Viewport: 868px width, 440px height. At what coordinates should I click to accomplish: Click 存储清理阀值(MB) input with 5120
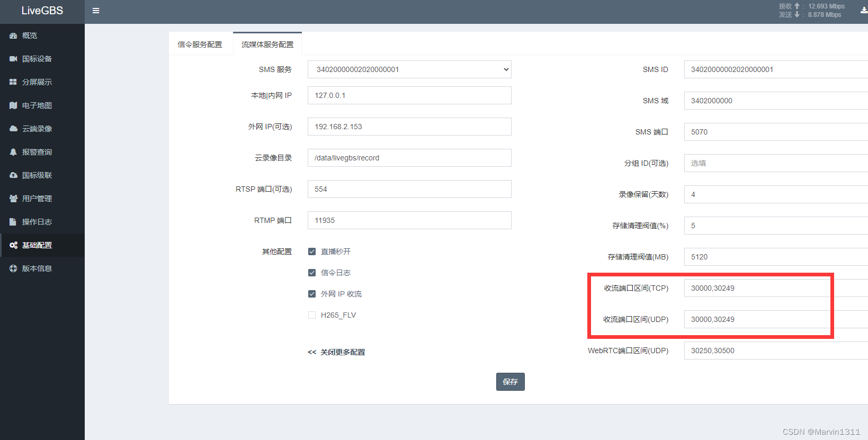tap(776, 257)
